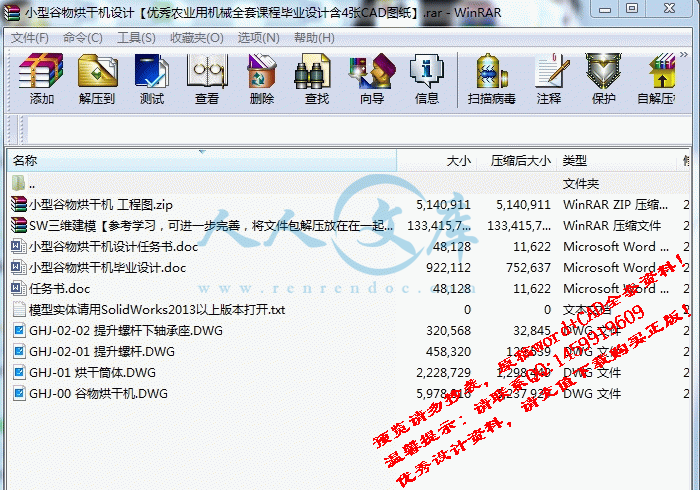Open the 查找 (Find) binoculars tool
The image size is (700, 490).
coord(312,71)
